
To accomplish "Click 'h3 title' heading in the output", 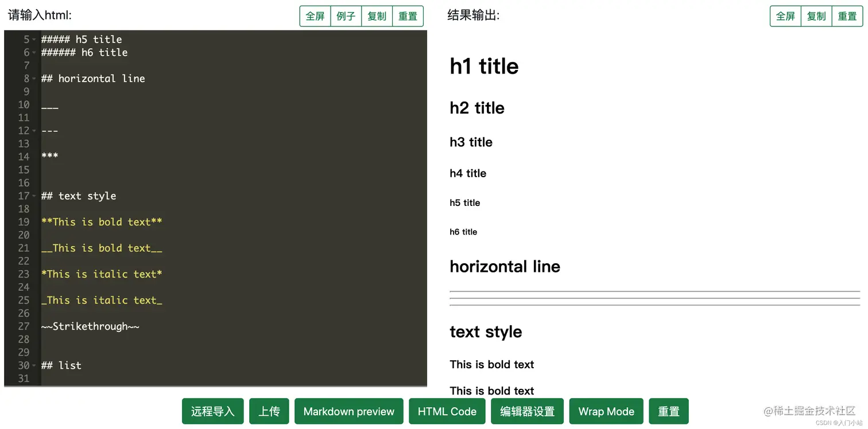I will click(x=471, y=142).
